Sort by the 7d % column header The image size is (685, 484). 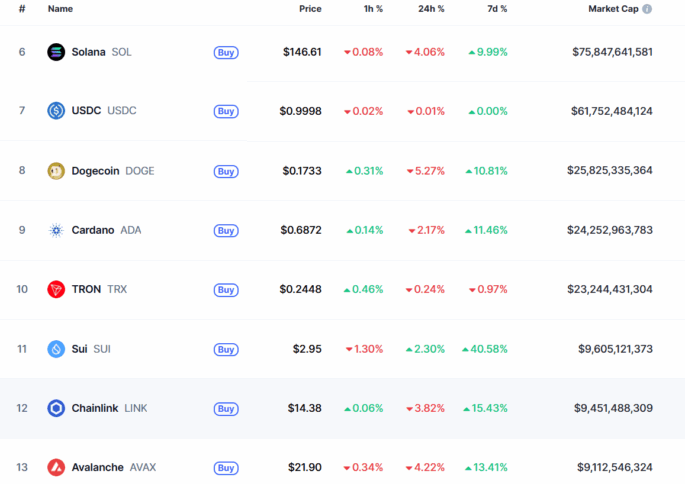tap(495, 9)
